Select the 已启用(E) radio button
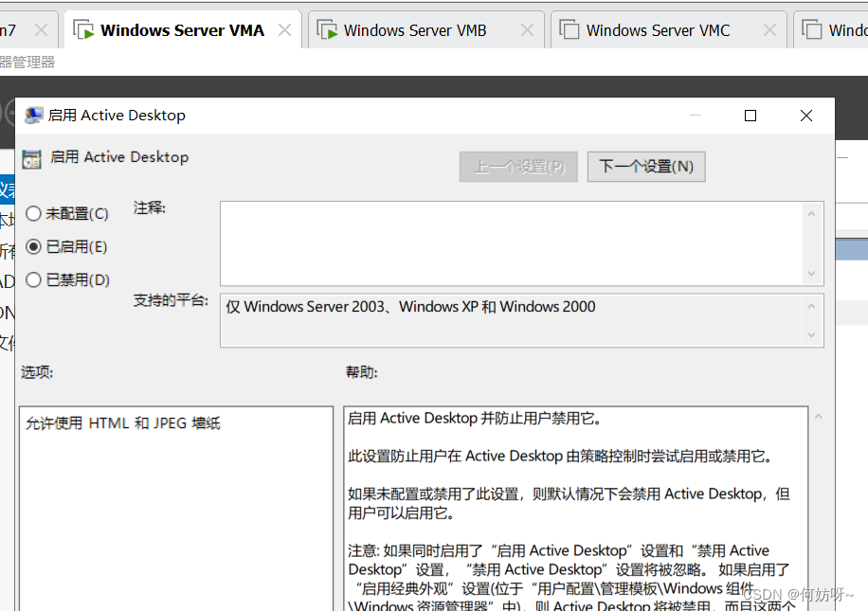868x611 pixels. [33, 246]
